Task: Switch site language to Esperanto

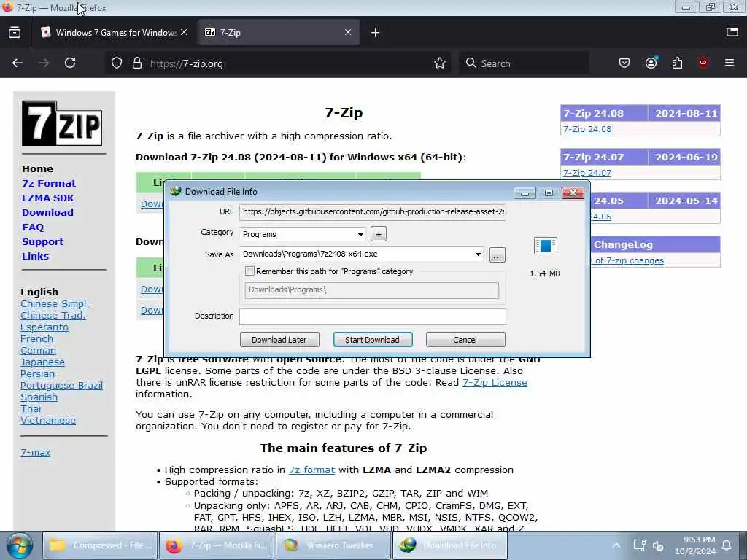Action: (x=44, y=327)
